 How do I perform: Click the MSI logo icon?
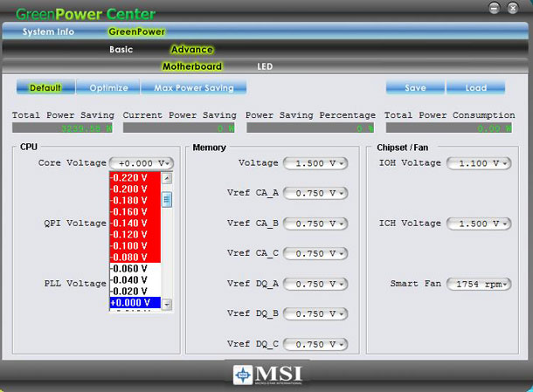click(243, 375)
